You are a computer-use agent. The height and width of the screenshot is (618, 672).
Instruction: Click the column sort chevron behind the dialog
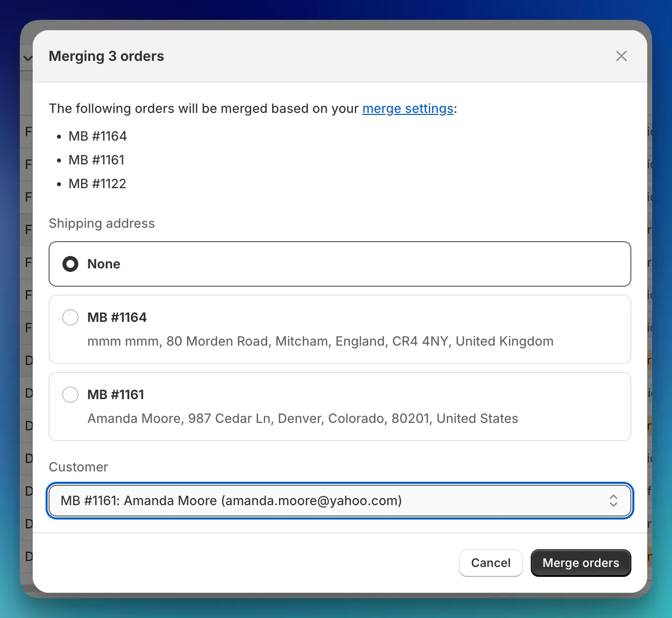click(27, 58)
